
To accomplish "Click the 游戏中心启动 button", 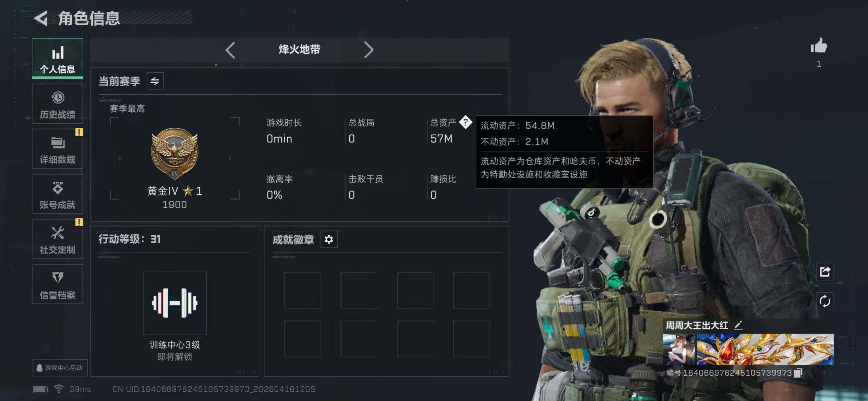I will (60, 368).
